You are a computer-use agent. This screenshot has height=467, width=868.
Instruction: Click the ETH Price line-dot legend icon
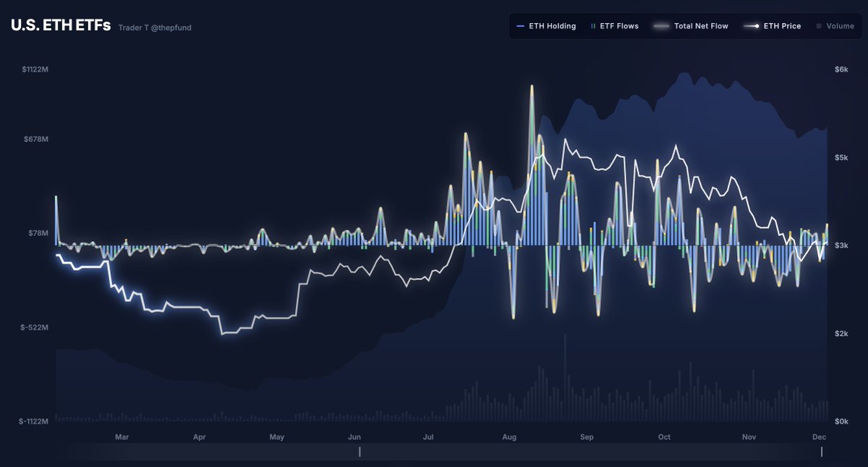(752, 26)
